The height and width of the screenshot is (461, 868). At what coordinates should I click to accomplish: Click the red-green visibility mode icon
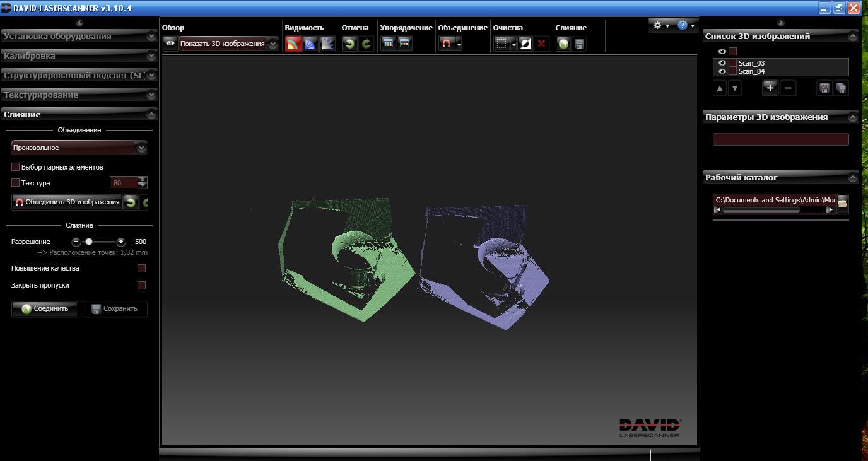click(293, 44)
